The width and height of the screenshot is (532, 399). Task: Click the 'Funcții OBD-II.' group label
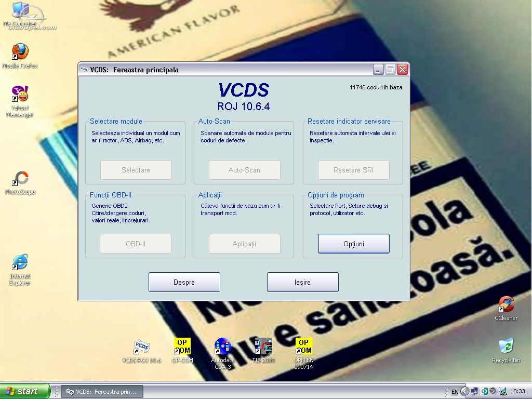111,195
